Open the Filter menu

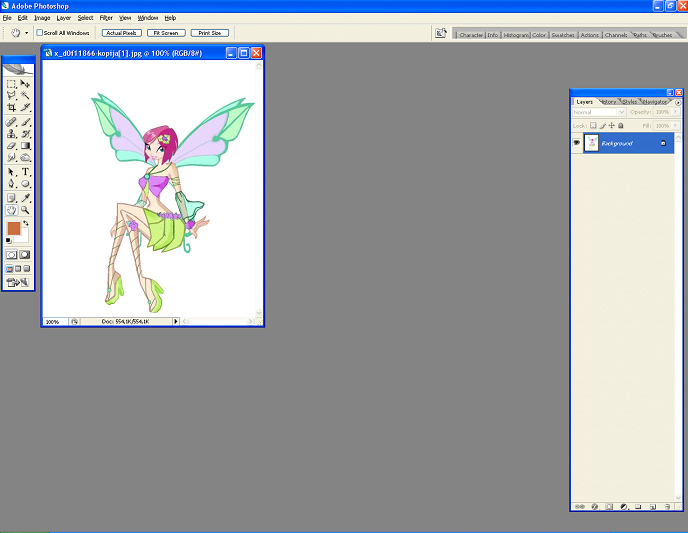click(x=106, y=18)
